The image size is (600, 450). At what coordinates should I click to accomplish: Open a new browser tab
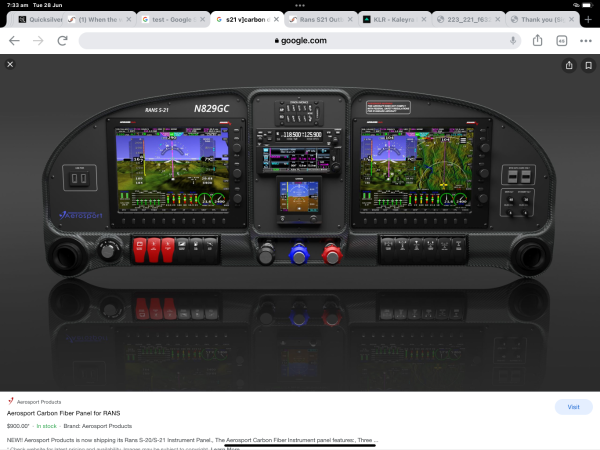588,19
